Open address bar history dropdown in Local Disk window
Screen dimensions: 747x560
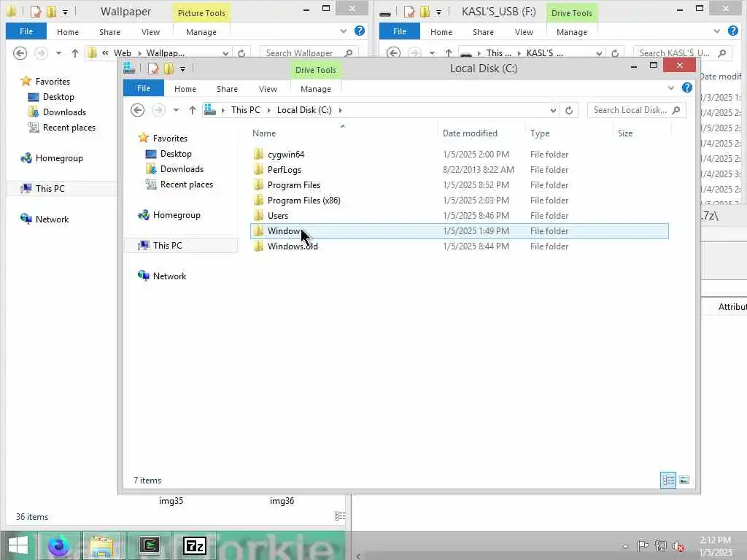(553, 111)
